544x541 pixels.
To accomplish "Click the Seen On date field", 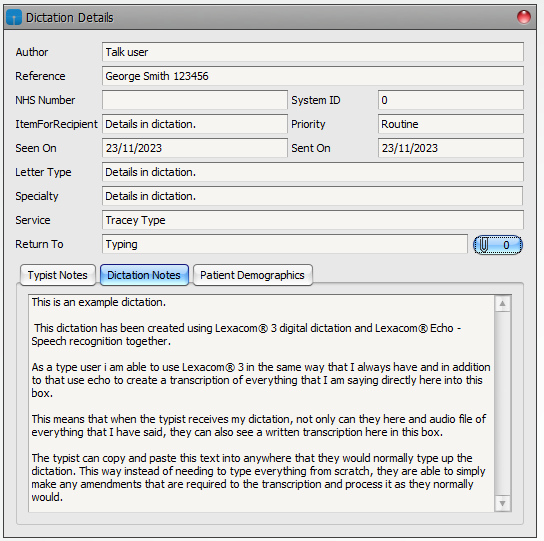I will coord(195,148).
